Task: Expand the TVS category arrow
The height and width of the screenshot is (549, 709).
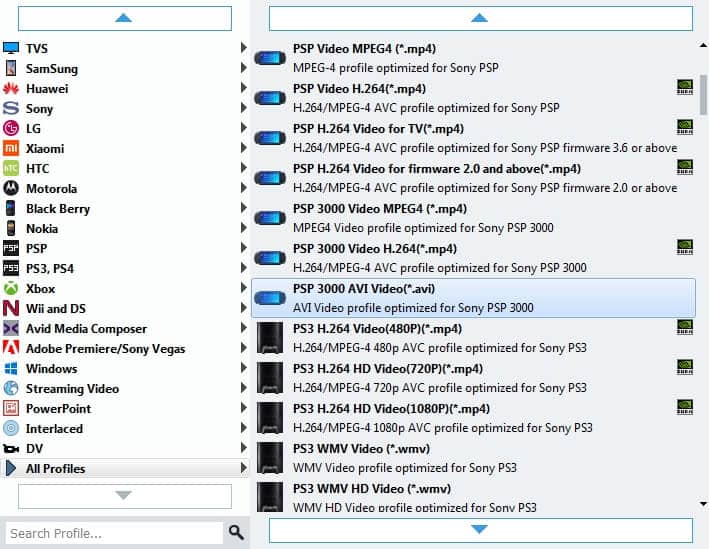Action: pos(243,49)
